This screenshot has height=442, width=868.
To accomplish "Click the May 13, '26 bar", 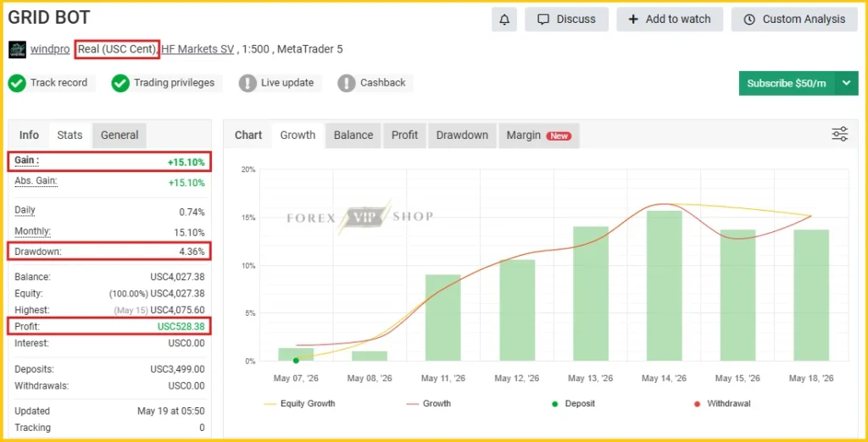I will coord(591,294).
